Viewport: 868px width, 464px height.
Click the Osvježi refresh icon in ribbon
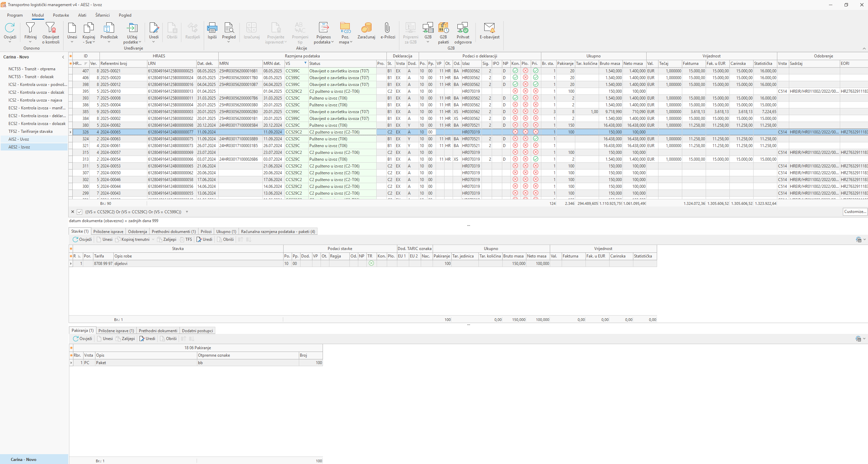(10, 28)
